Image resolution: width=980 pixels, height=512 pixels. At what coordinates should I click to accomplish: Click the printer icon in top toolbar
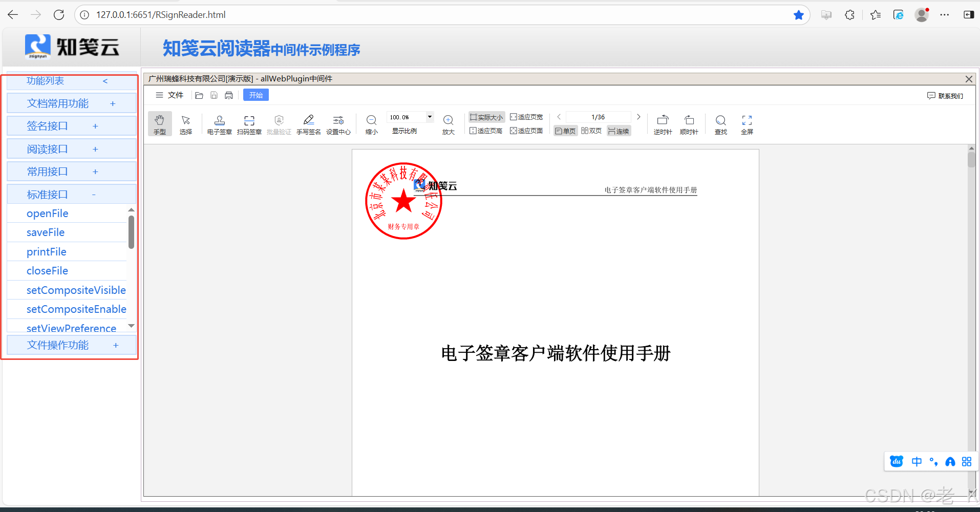[229, 95]
